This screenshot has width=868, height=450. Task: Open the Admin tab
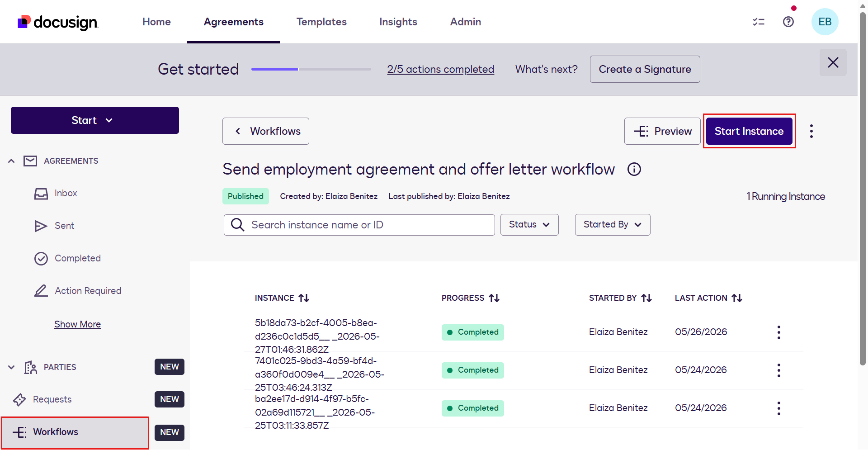(x=465, y=22)
